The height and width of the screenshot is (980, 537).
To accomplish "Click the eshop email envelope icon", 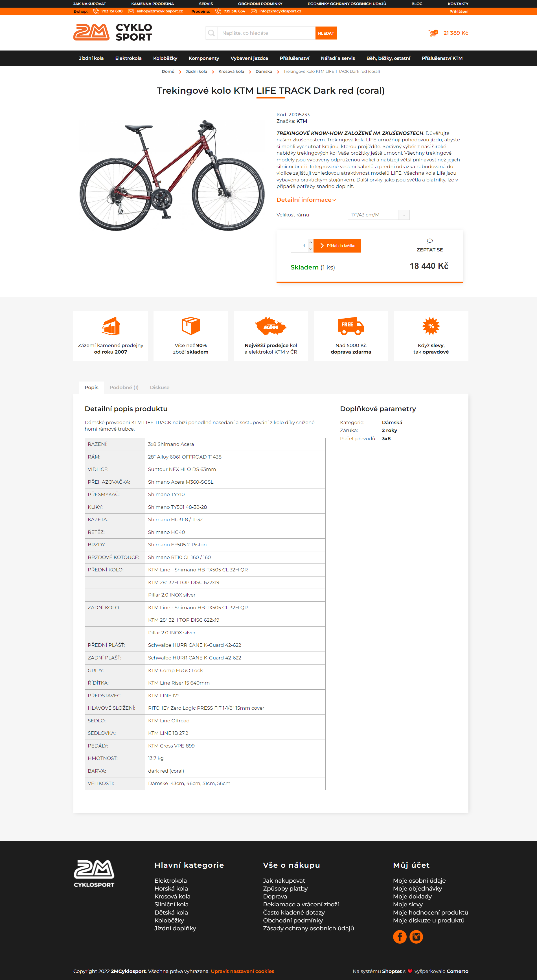I will (x=131, y=11).
